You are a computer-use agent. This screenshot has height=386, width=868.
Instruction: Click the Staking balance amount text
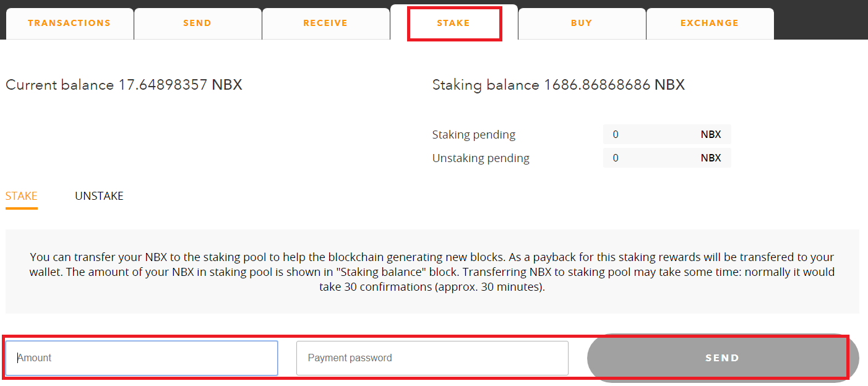pyautogui.click(x=597, y=85)
